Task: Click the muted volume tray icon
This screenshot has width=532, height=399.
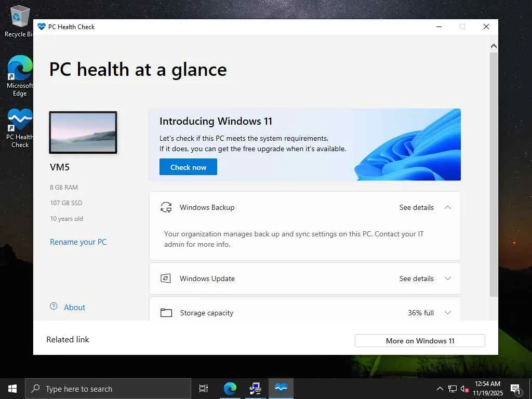Action: [x=464, y=389]
